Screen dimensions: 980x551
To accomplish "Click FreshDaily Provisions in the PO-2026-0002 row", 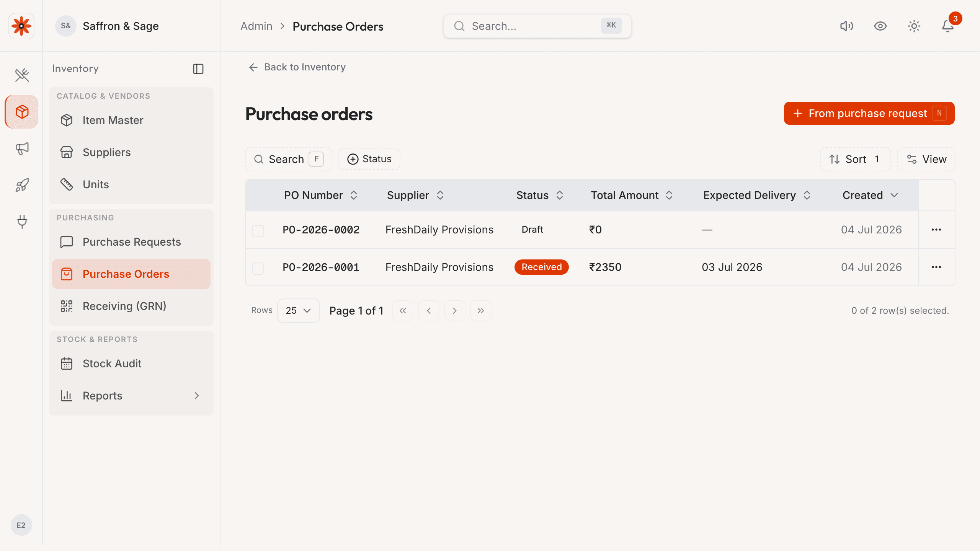I will (x=439, y=230).
